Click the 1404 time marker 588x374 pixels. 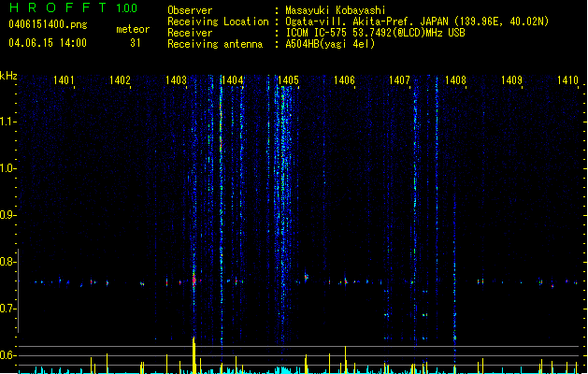(232, 80)
